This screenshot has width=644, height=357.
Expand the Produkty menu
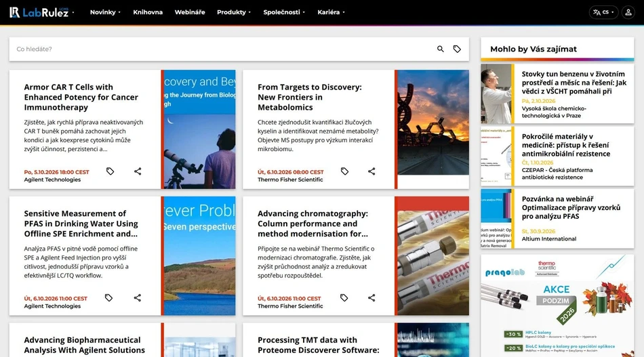(x=234, y=12)
